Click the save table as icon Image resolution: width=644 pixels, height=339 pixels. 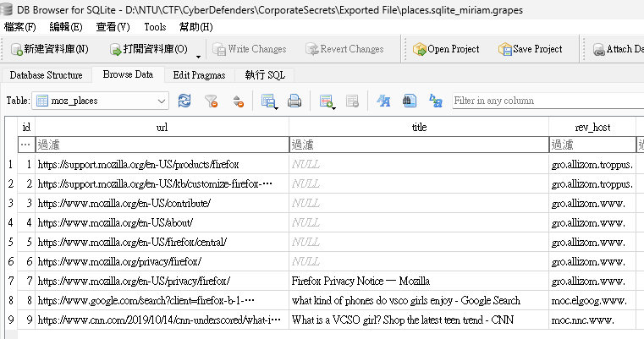[x=267, y=101]
